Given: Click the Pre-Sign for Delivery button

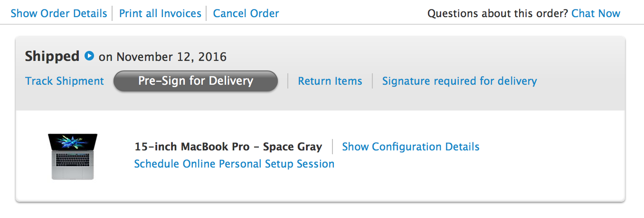Looking at the screenshot, I should pos(196,81).
